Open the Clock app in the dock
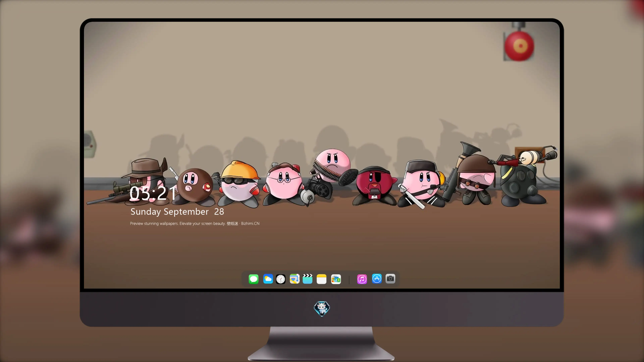Viewport: 644px width, 362px height. (281, 279)
